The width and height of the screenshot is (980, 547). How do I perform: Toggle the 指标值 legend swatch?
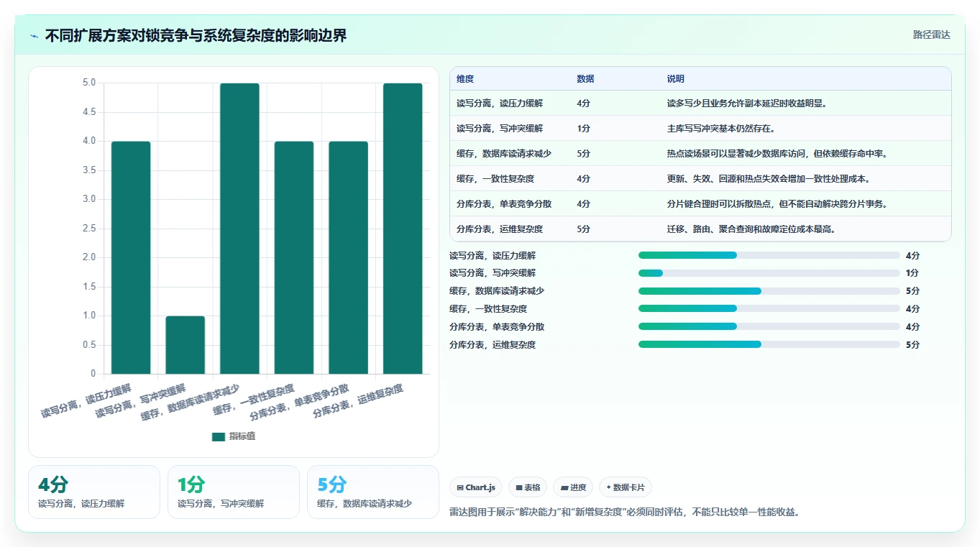point(219,436)
